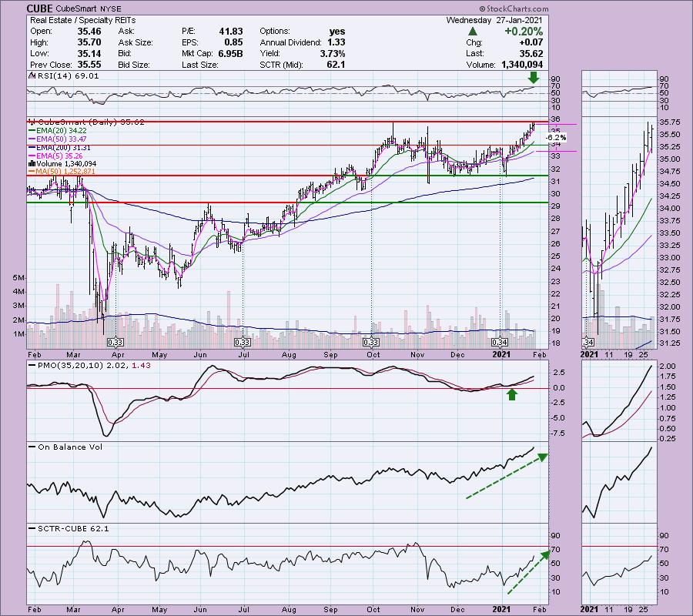Click the small icon beside RSI(14) label
The image size is (693, 616).
[32, 75]
